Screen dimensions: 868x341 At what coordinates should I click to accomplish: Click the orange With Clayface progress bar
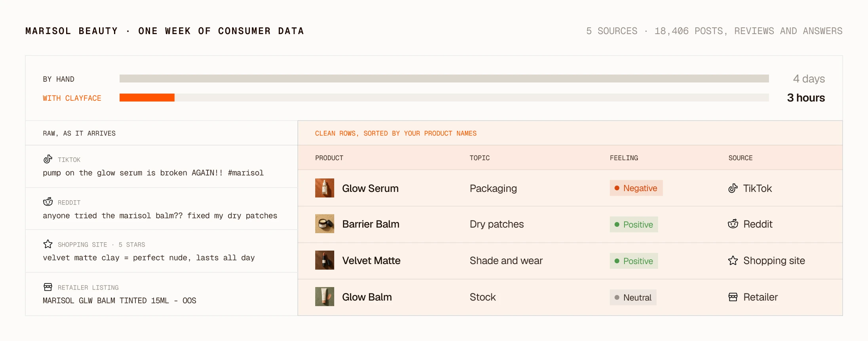click(x=147, y=98)
